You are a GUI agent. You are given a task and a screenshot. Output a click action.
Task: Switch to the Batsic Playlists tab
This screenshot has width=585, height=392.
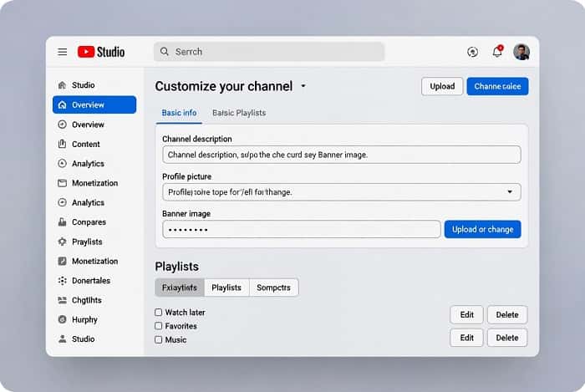pyautogui.click(x=239, y=113)
